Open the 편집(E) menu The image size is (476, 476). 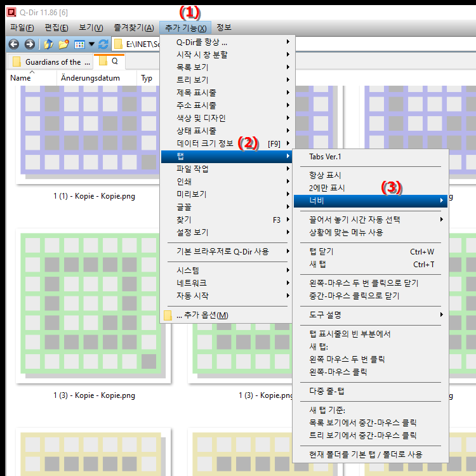56,28
